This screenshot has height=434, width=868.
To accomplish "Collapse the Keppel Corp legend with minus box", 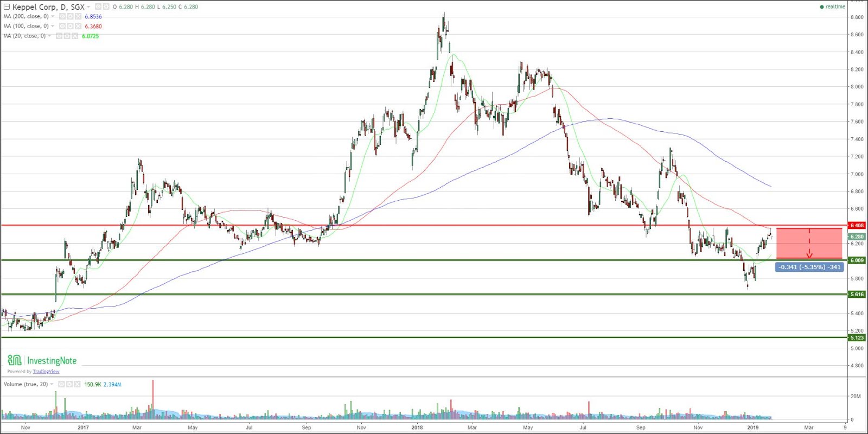I will [x=7, y=7].
